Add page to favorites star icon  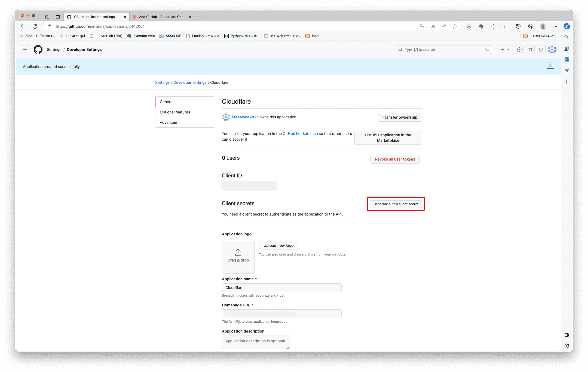(x=455, y=26)
